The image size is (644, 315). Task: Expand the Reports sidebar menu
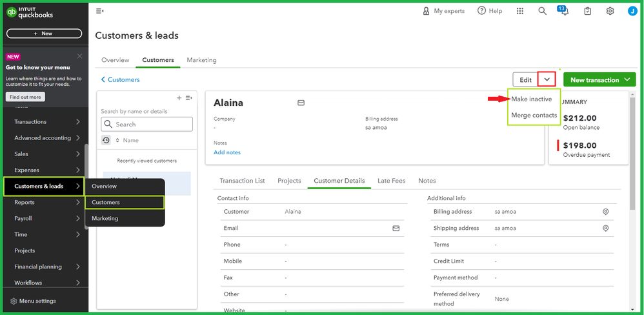click(x=78, y=202)
